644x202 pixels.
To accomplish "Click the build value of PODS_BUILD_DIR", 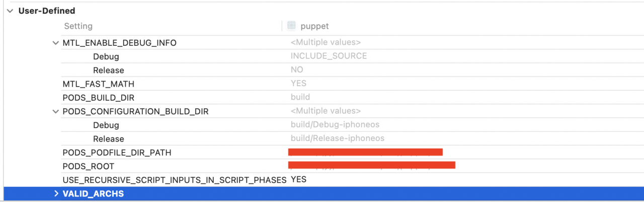I will pos(300,97).
